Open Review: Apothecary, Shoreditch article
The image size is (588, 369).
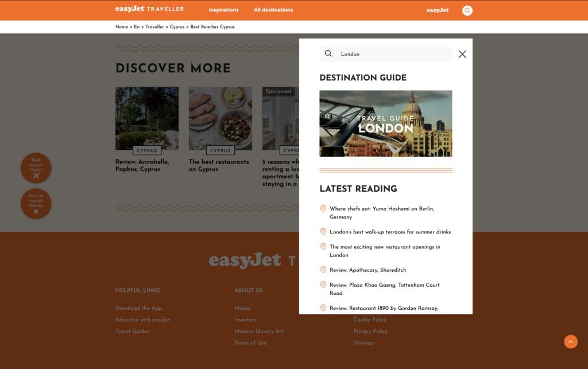coord(368,270)
